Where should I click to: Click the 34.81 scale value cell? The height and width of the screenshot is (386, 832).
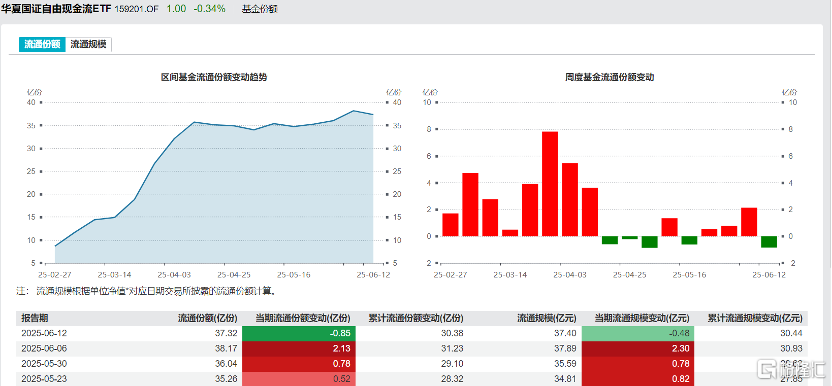(x=565, y=379)
